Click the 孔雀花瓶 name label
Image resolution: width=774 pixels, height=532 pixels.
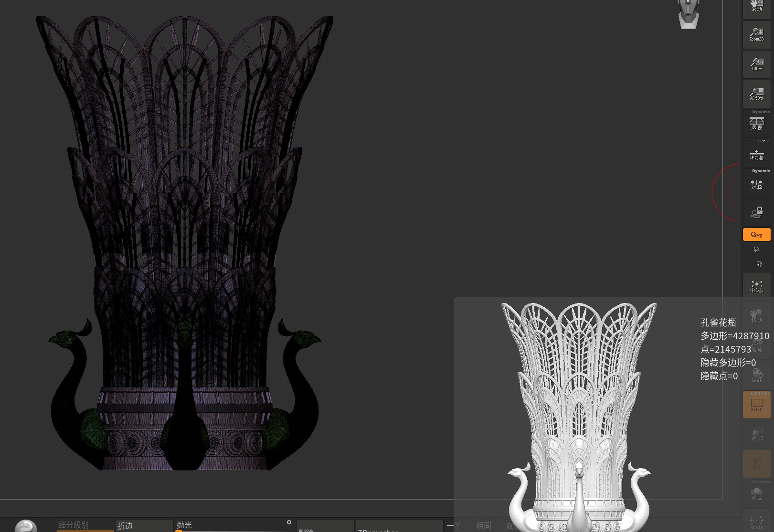(x=719, y=323)
